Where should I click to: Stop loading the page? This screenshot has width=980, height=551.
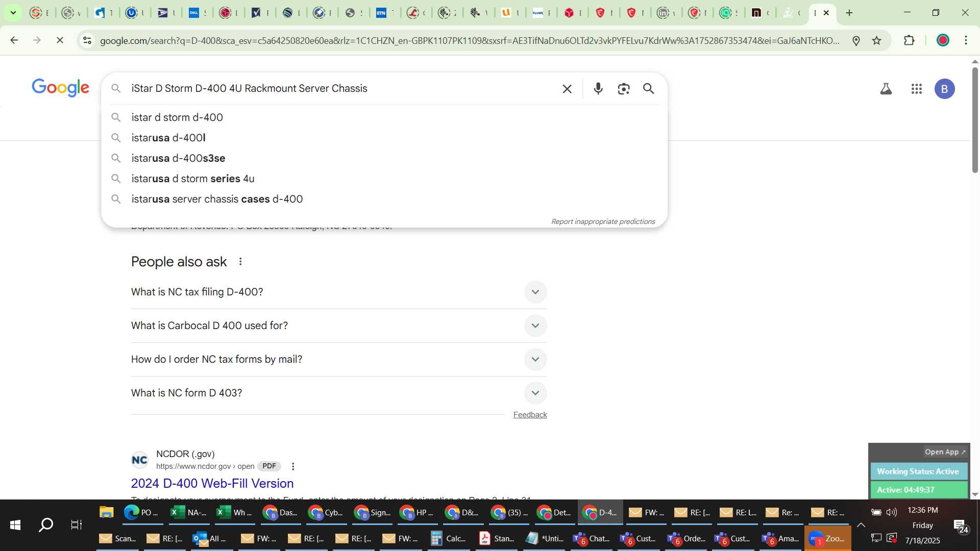[60, 40]
